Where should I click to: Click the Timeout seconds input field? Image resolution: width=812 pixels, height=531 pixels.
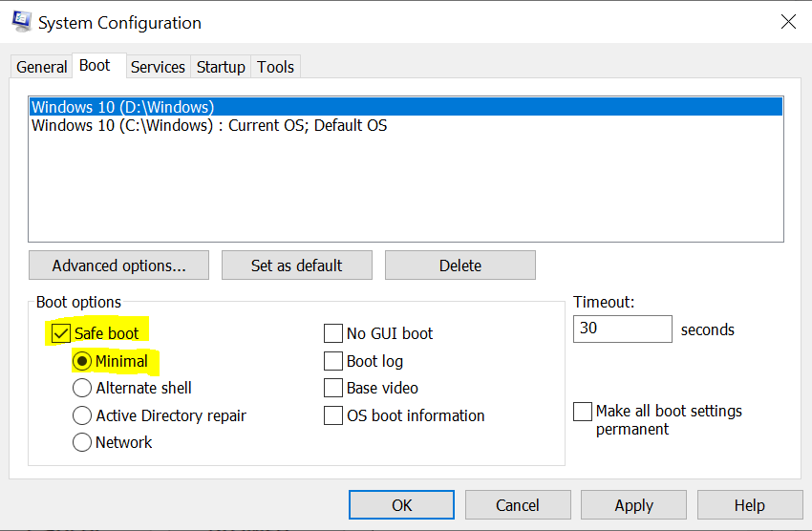(x=622, y=329)
